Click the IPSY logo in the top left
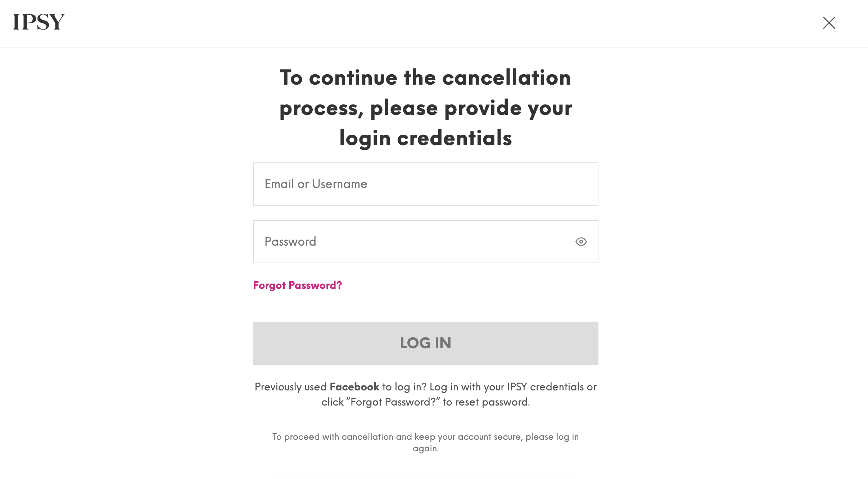Viewport: 868px width, 479px height. [39, 21]
